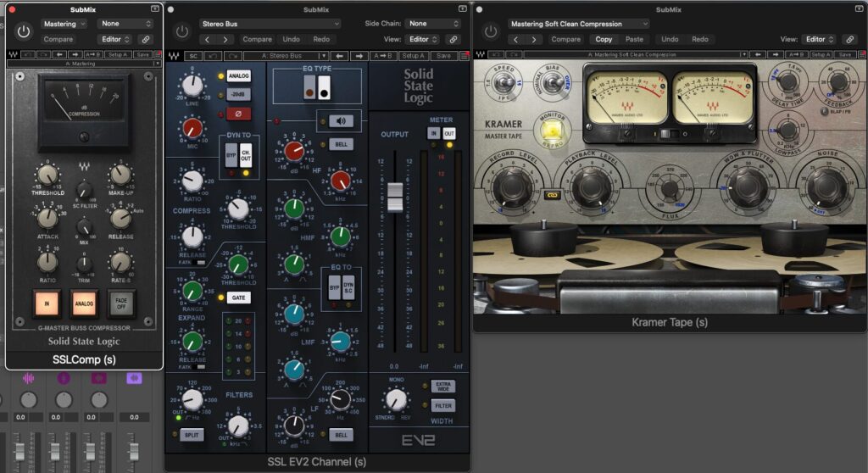Click Undo in SSL EV2 header
The height and width of the screenshot is (473, 868).
coord(292,39)
